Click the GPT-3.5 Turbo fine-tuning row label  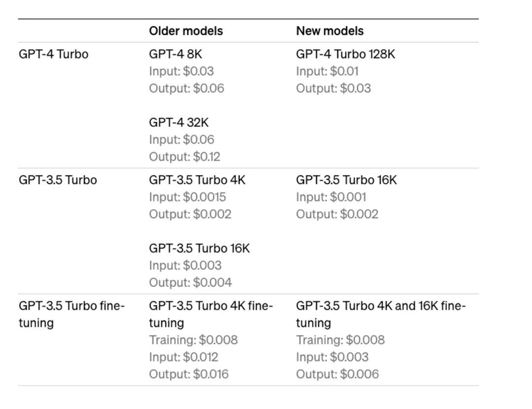71,314
